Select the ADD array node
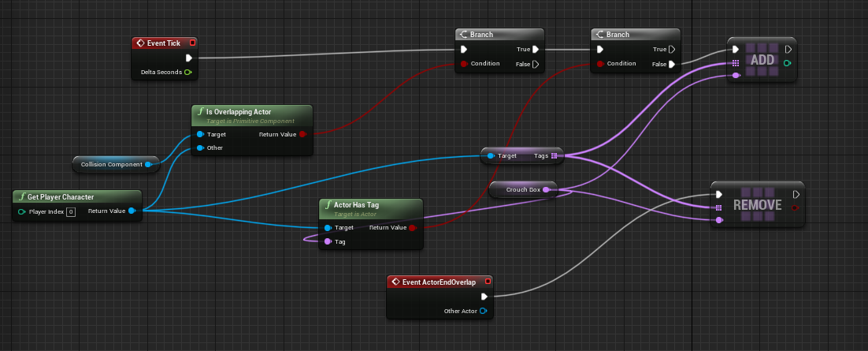 point(762,61)
